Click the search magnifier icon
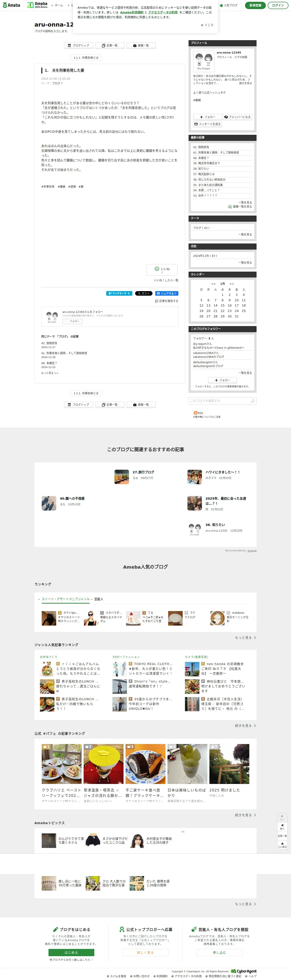This screenshot has height=980, width=291. coord(253,401)
